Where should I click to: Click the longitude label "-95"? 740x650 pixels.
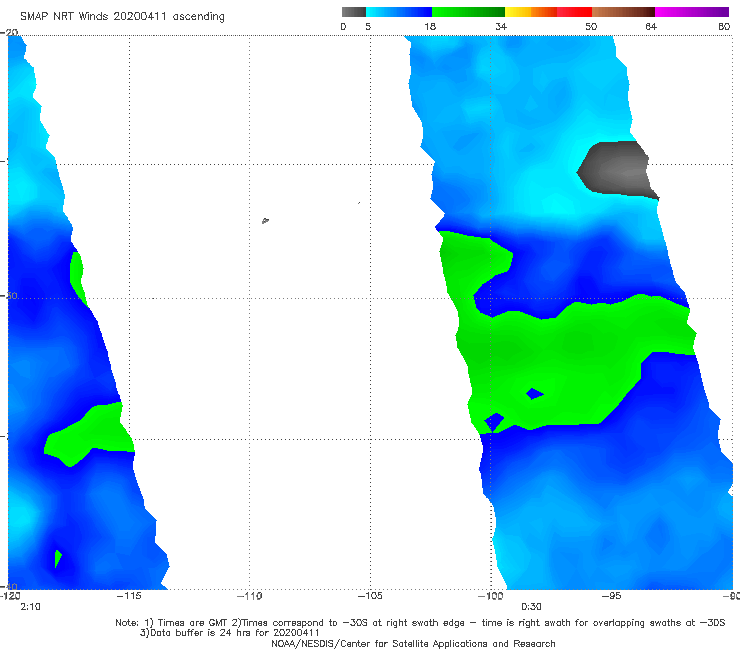click(612, 596)
